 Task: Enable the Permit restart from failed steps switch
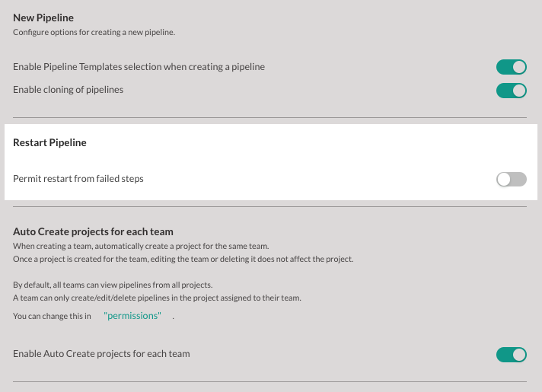pos(511,180)
